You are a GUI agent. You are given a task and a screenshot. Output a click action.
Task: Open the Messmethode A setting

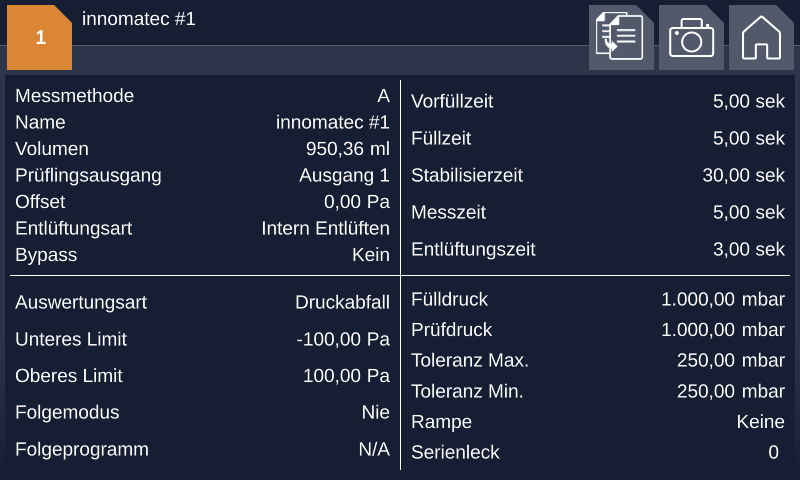pos(383,96)
